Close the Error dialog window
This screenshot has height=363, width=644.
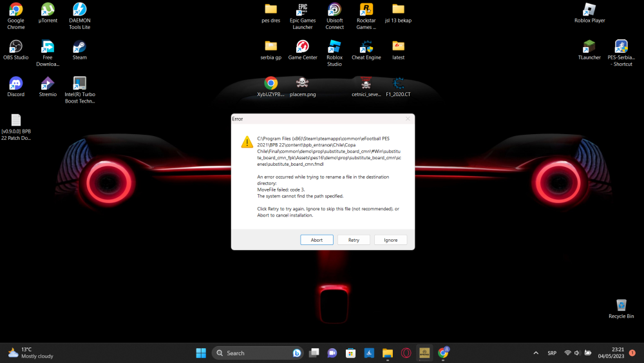pos(407,119)
